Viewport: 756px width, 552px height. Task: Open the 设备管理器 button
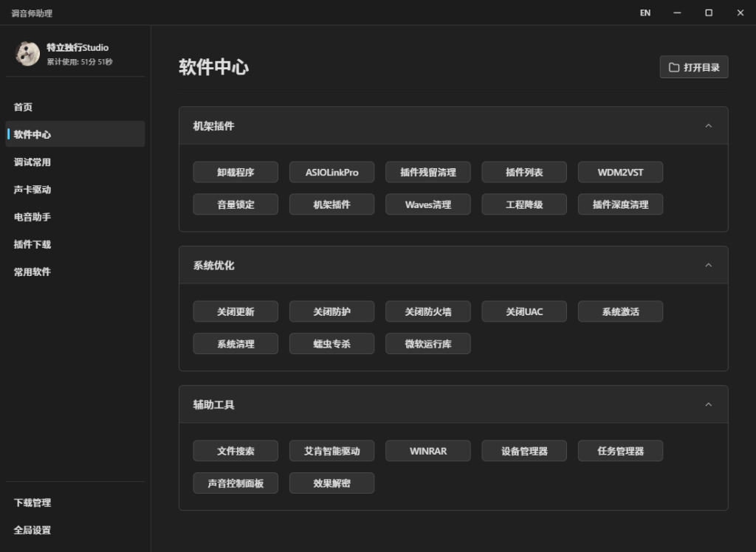[x=524, y=451]
